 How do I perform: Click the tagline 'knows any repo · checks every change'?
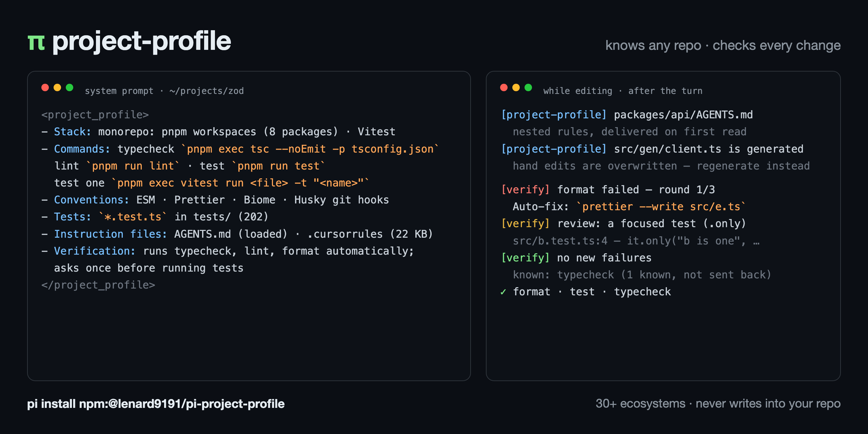pyautogui.click(x=723, y=45)
